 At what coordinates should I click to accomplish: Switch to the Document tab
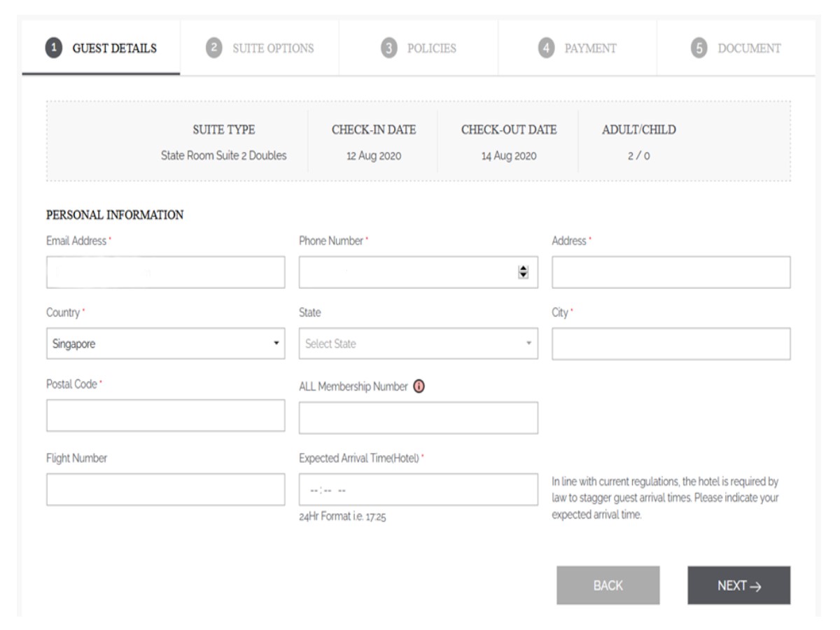[736, 48]
